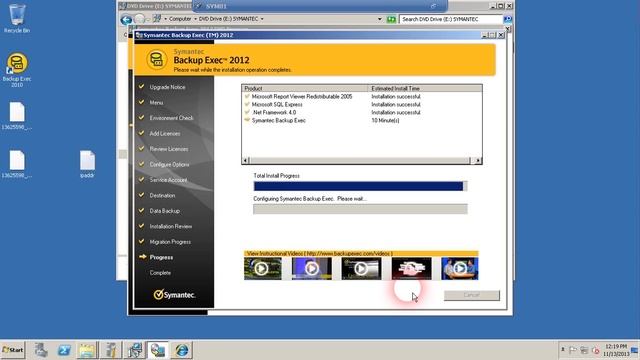Screen dimensions: 640x360
Task: Open the network tray icon
Action: [x=584, y=350]
